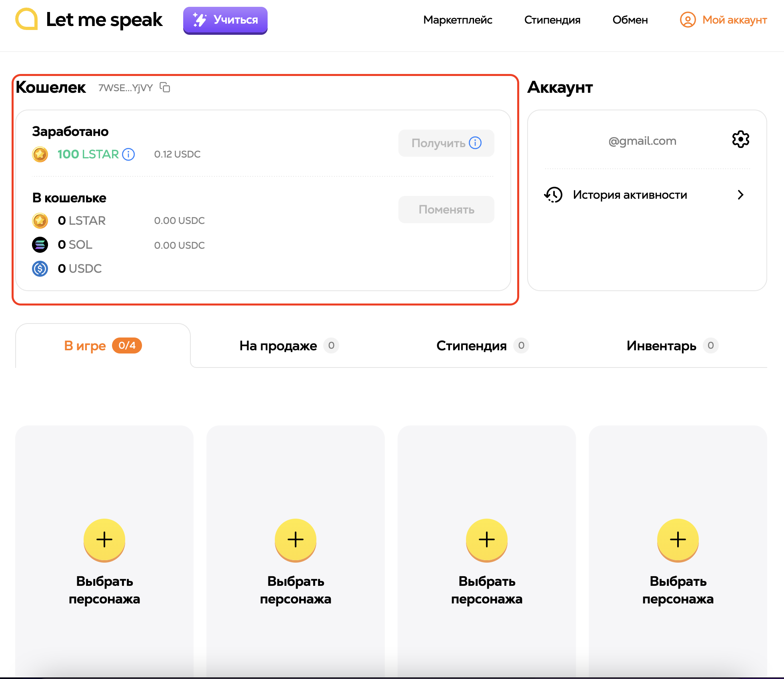This screenshot has height=679, width=784.
Task: Add a character in the fourth slot
Action: pyautogui.click(x=678, y=540)
